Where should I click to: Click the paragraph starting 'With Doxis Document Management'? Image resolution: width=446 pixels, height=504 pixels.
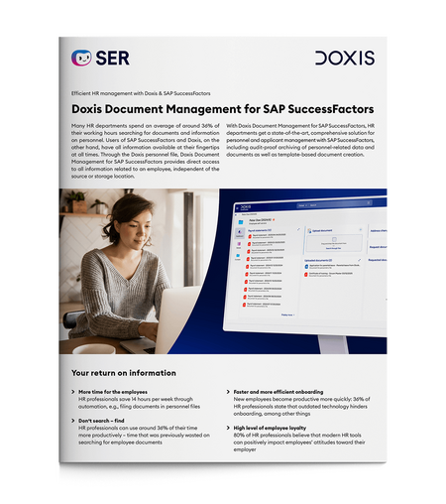[300, 140]
